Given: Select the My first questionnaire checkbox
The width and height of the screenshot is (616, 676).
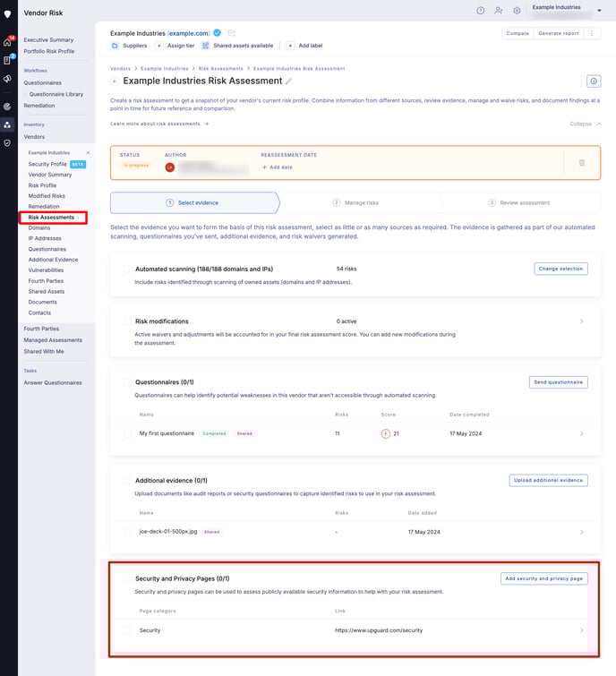Looking at the screenshot, I should point(128,433).
